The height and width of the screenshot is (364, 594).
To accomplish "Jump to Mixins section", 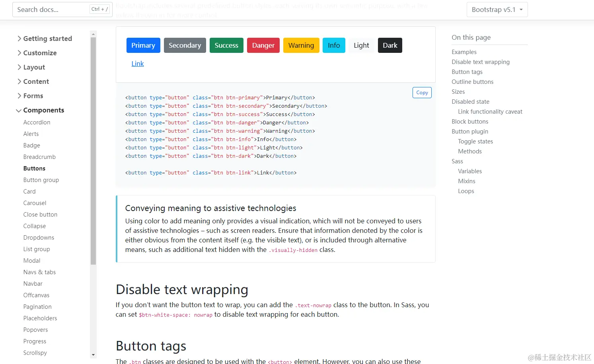I will pos(467,181).
